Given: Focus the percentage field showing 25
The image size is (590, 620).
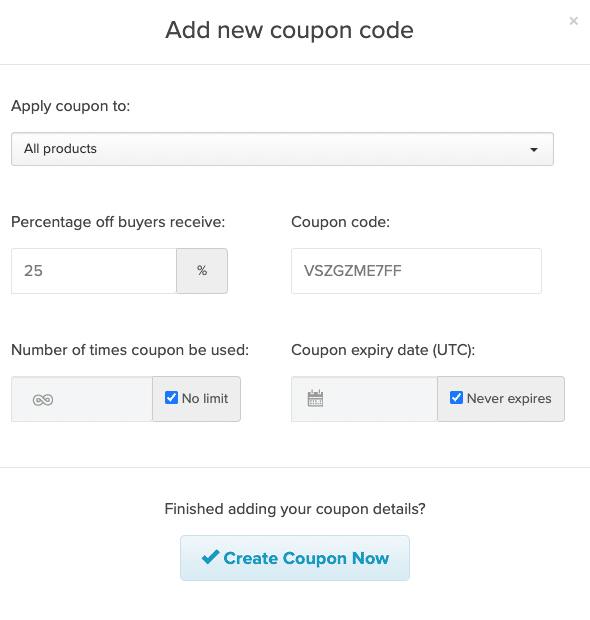Looking at the screenshot, I should (94, 271).
